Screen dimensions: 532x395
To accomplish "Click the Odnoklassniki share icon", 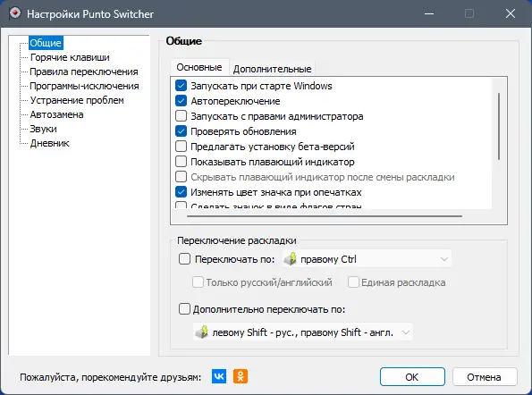I will pyautogui.click(x=241, y=376).
